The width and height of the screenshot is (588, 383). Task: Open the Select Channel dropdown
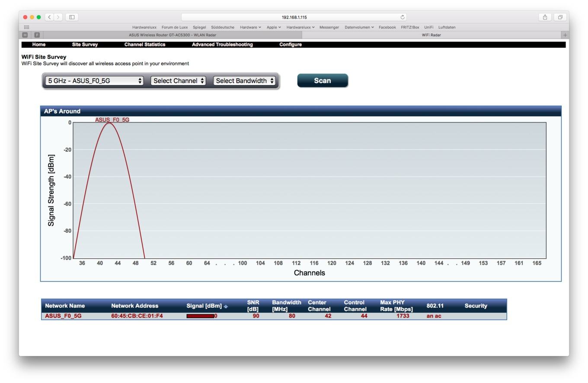pos(178,81)
